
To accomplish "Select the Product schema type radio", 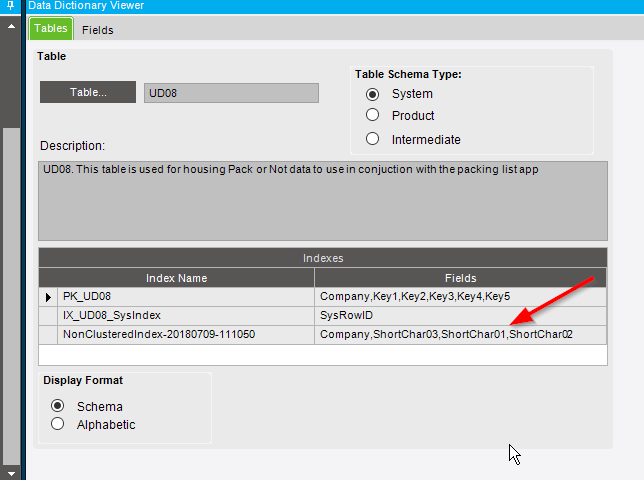I will [373, 115].
